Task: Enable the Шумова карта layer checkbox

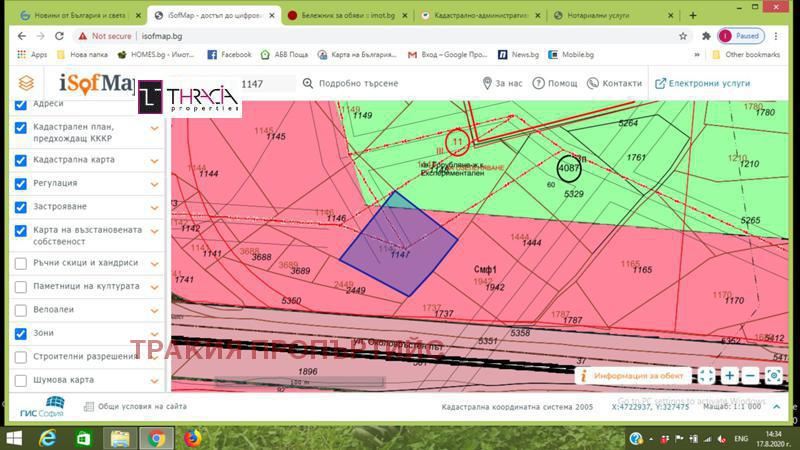Action: (x=20, y=381)
